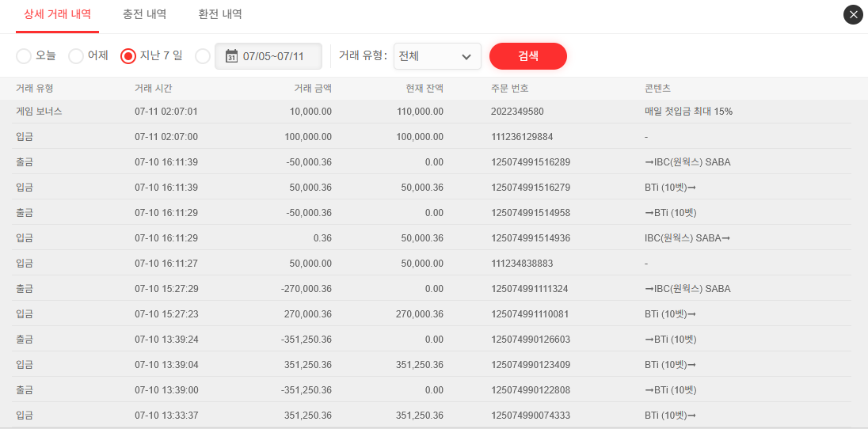This screenshot has height=429, width=868.
Task: Switch to the 환전 내역 tab
Action: coord(220,14)
